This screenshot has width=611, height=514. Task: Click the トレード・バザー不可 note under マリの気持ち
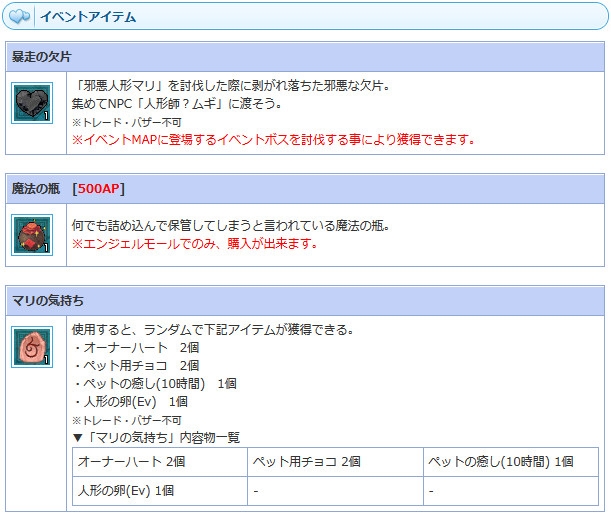[127, 420]
